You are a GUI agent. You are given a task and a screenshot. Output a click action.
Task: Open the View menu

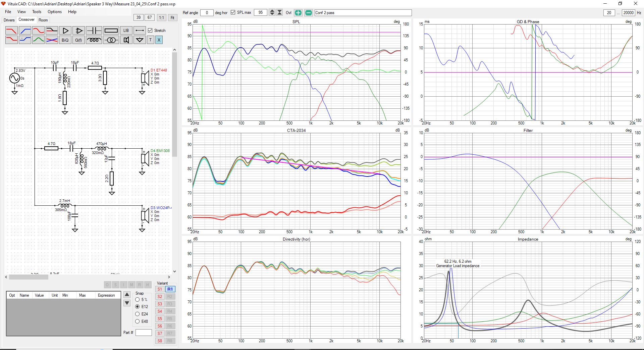pyautogui.click(x=21, y=12)
